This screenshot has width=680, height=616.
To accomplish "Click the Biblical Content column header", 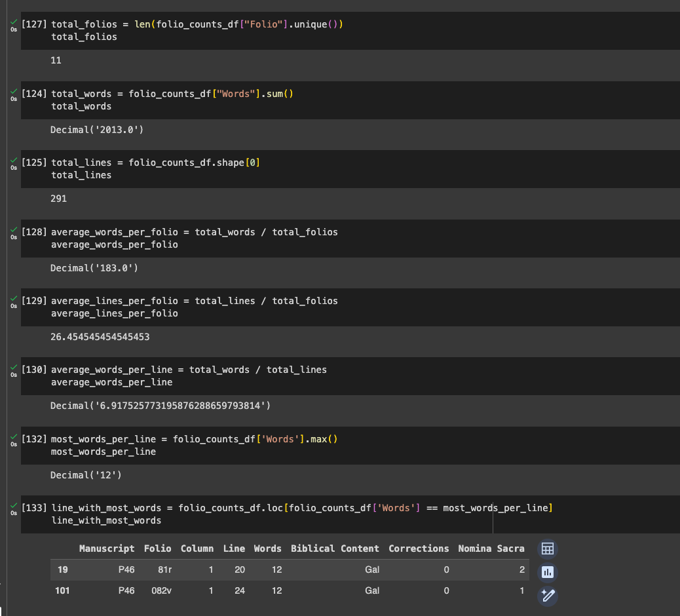I will (x=335, y=549).
